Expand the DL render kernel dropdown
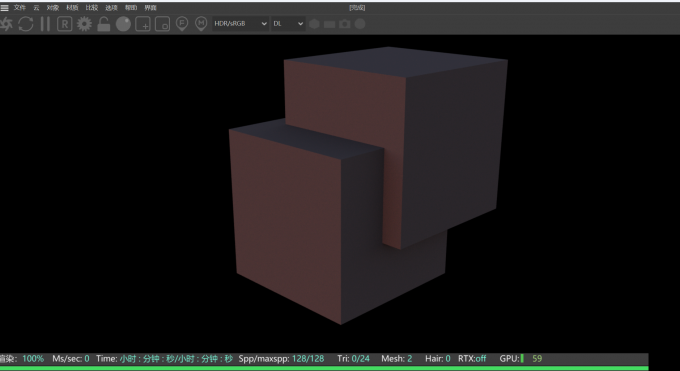 [x=288, y=24]
